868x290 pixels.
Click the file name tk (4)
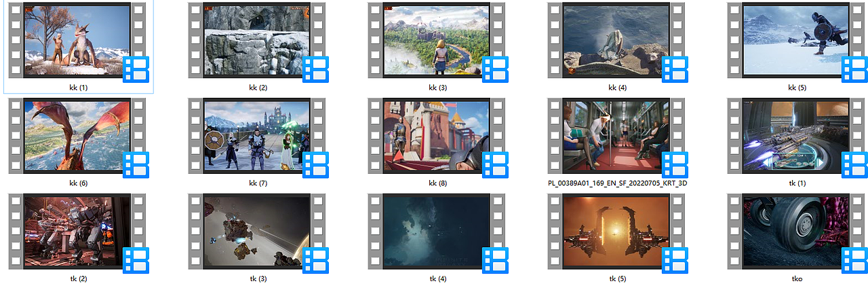pyautogui.click(x=438, y=278)
